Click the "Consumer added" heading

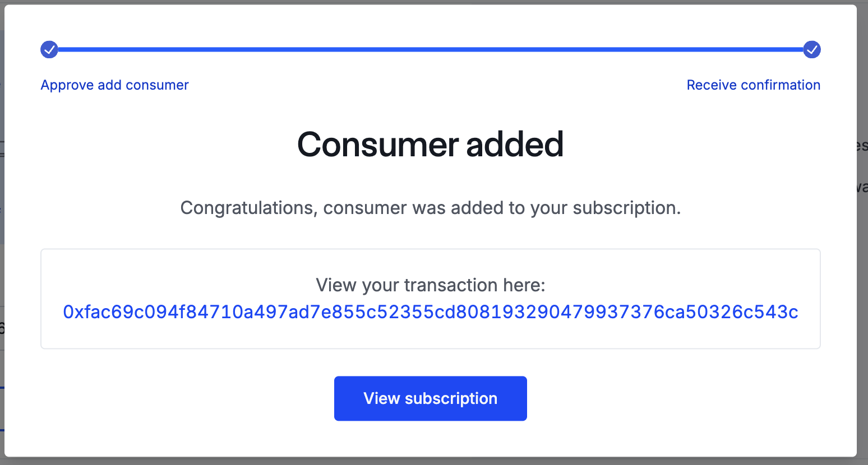(x=430, y=145)
